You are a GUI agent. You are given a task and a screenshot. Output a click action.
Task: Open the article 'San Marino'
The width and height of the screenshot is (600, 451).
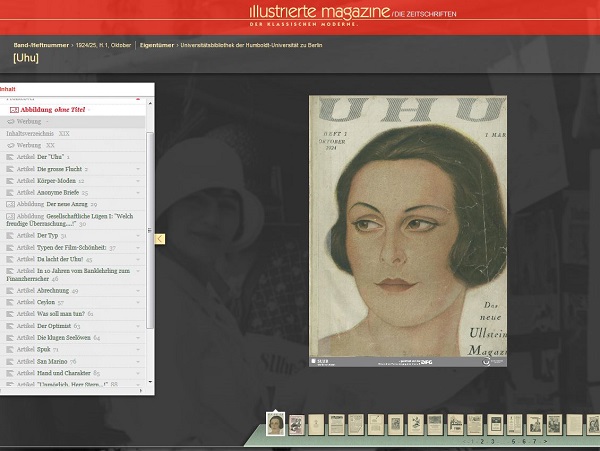click(x=52, y=362)
